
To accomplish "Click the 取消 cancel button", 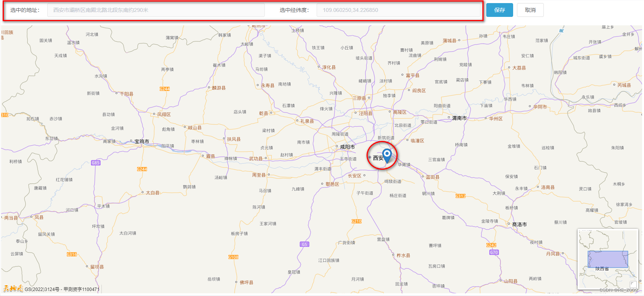I will click(x=530, y=10).
